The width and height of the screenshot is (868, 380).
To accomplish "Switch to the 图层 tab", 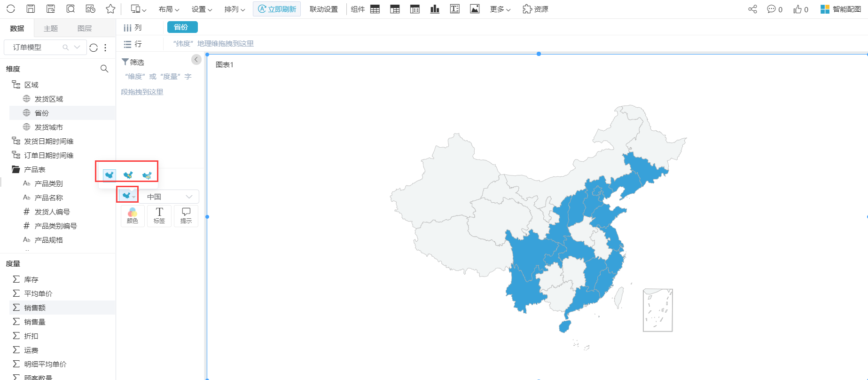I will coord(85,28).
